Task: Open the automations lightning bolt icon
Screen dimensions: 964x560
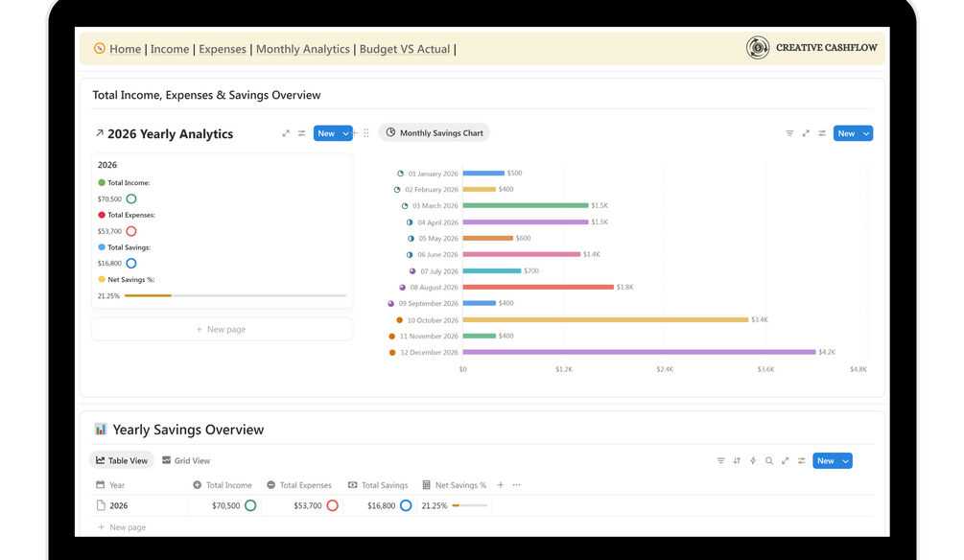Action: pos(753,461)
